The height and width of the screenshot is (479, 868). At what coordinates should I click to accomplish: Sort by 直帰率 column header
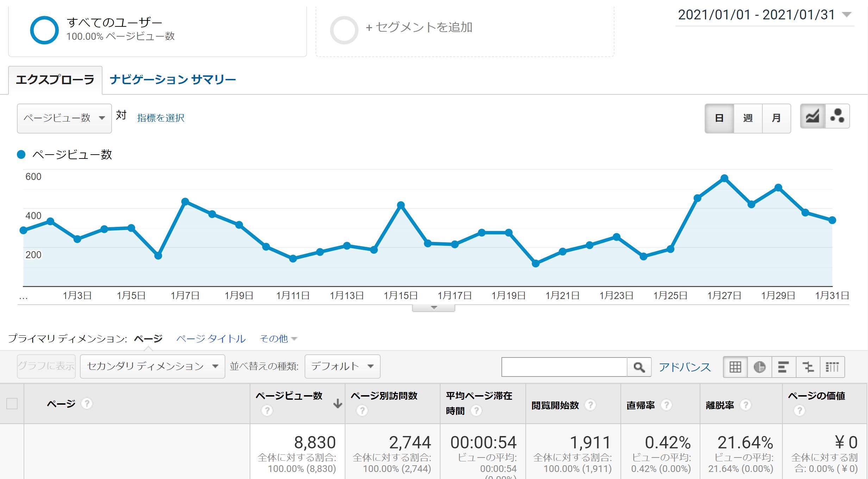click(641, 405)
